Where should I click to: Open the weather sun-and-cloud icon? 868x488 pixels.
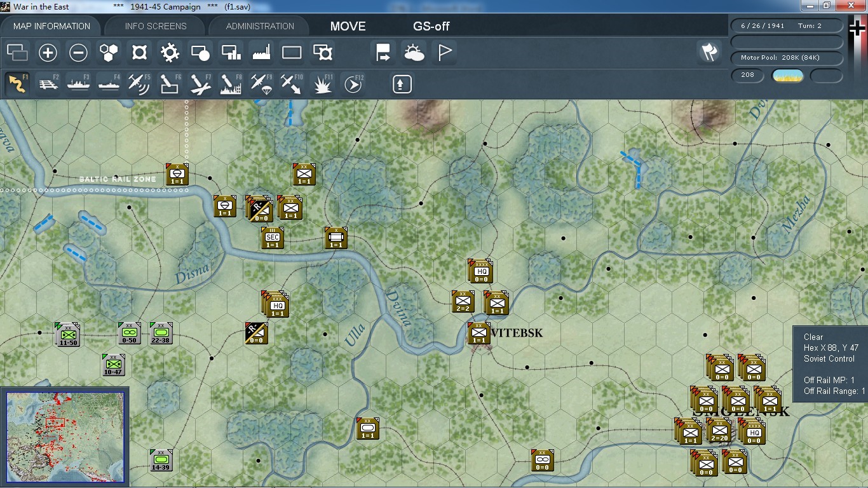tap(414, 53)
